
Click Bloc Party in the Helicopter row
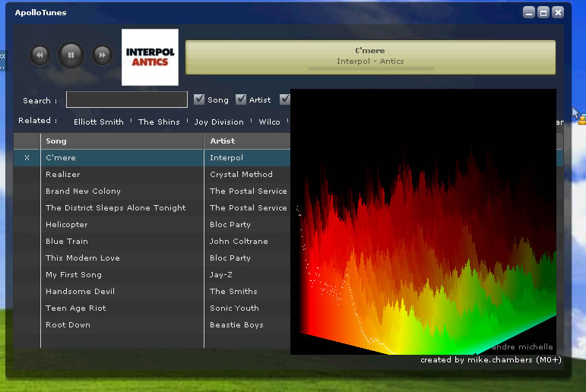click(x=230, y=225)
